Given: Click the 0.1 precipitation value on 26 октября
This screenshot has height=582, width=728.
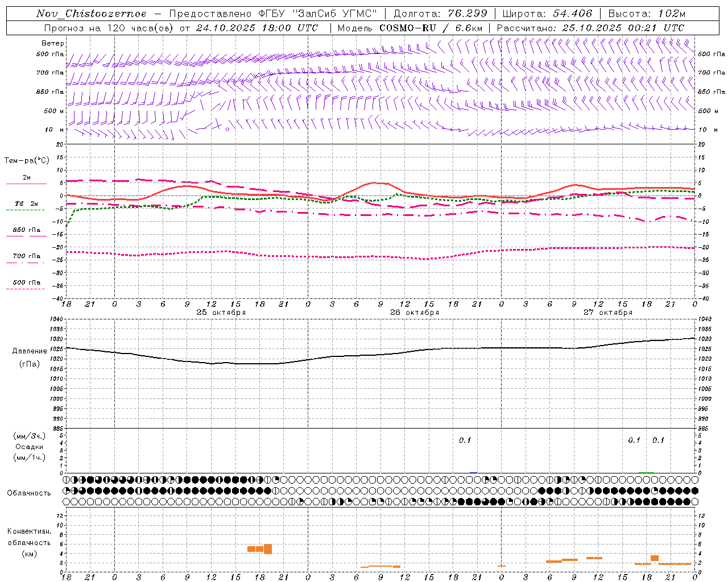Looking at the screenshot, I should click(465, 440).
